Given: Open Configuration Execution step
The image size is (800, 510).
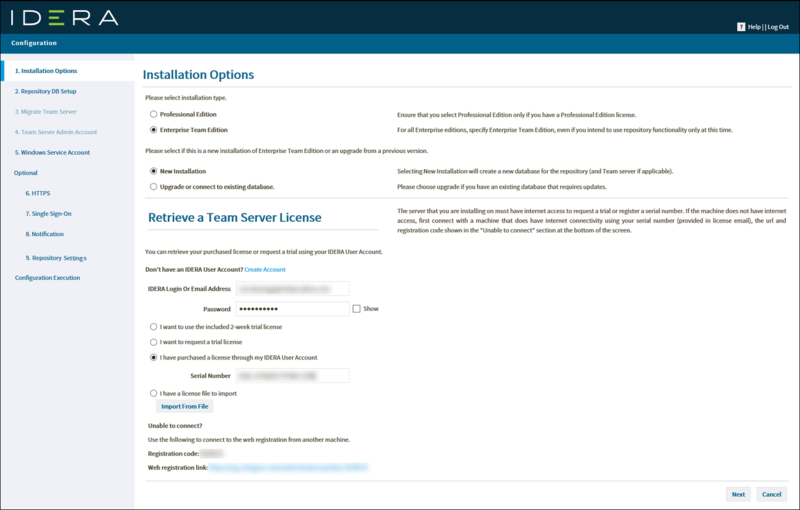Looking at the screenshot, I should [47, 278].
